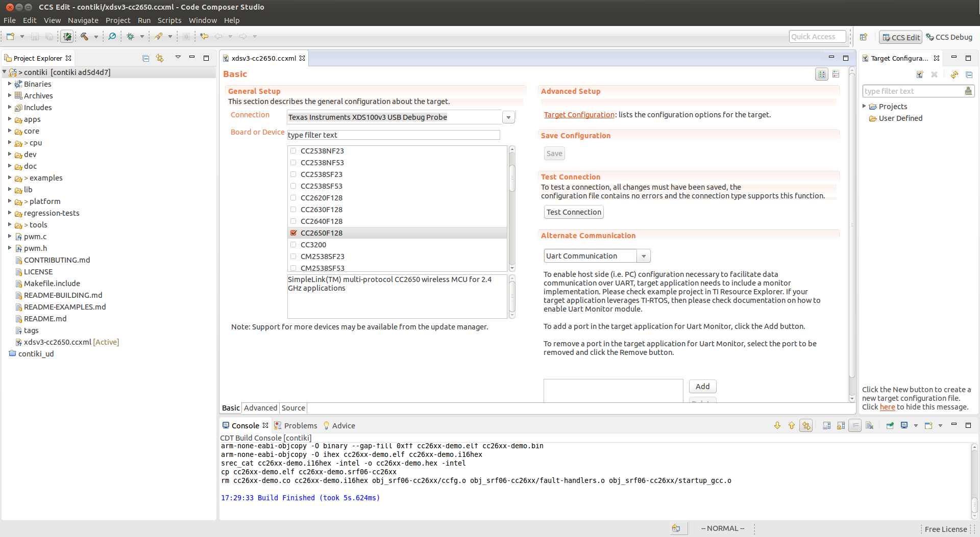The width and height of the screenshot is (980, 537).
Task: Open the Project Explorer View Menu arrow
Action: pyautogui.click(x=178, y=58)
